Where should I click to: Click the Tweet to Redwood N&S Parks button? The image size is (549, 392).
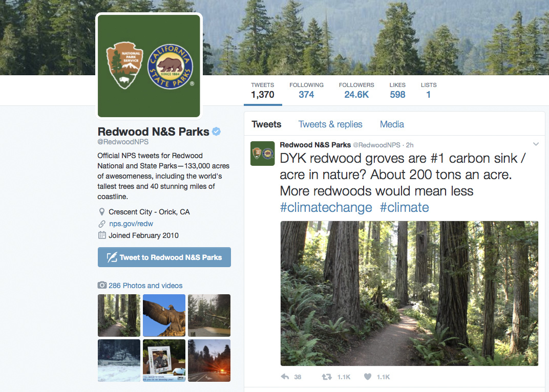pos(164,257)
